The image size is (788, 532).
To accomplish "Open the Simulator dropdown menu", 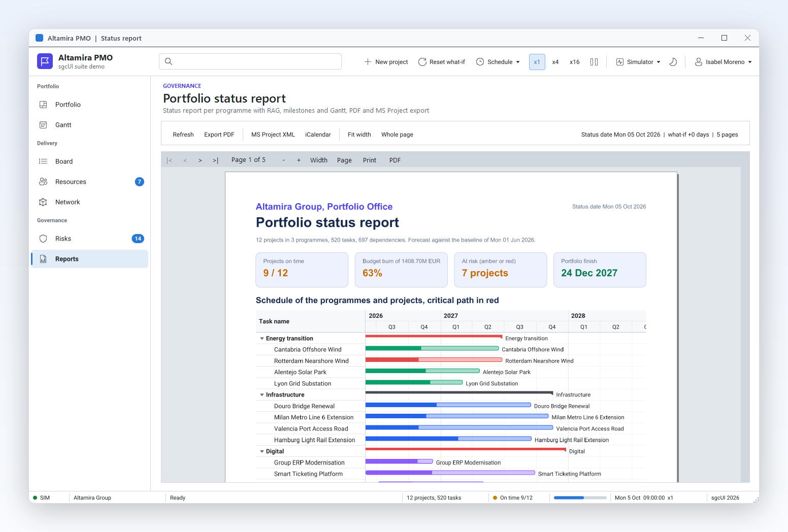I will 638,62.
